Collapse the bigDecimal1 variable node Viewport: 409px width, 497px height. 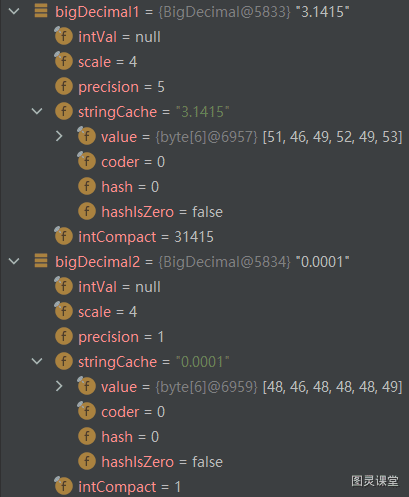click(x=14, y=12)
